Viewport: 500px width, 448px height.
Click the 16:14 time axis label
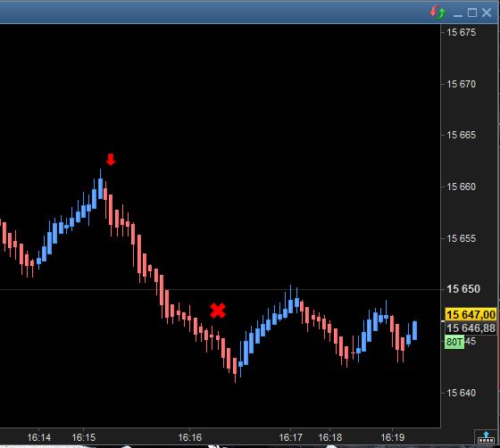click(39, 437)
